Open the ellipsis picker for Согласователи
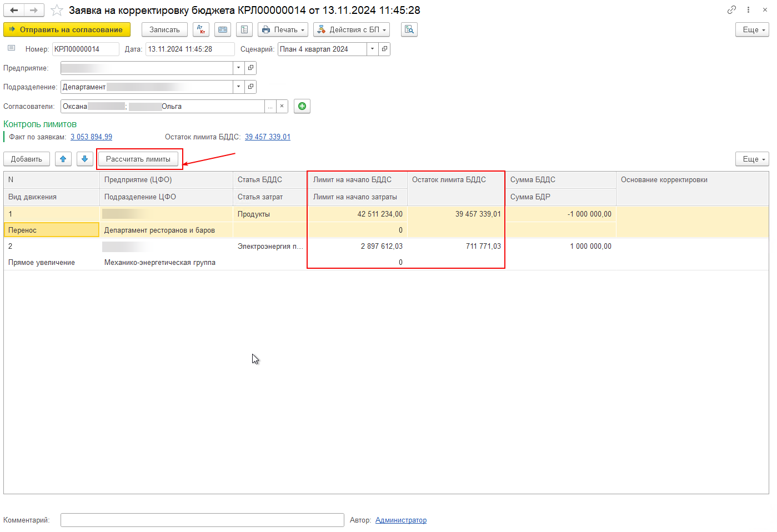 270,106
